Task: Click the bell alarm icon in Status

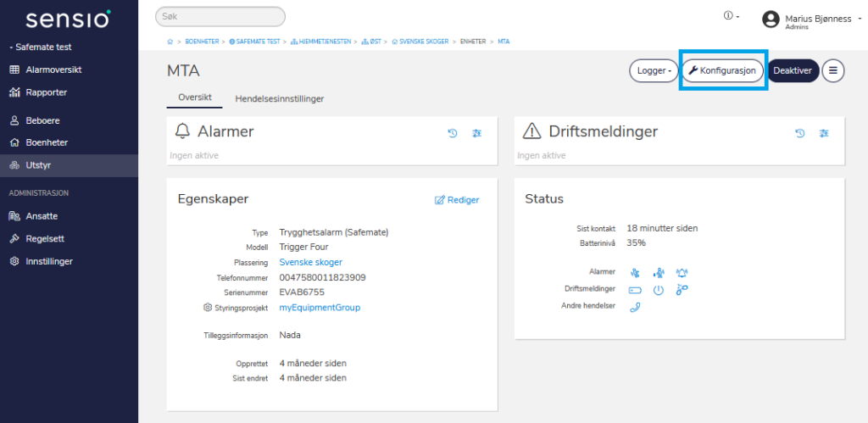Action: (x=682, y=272)
